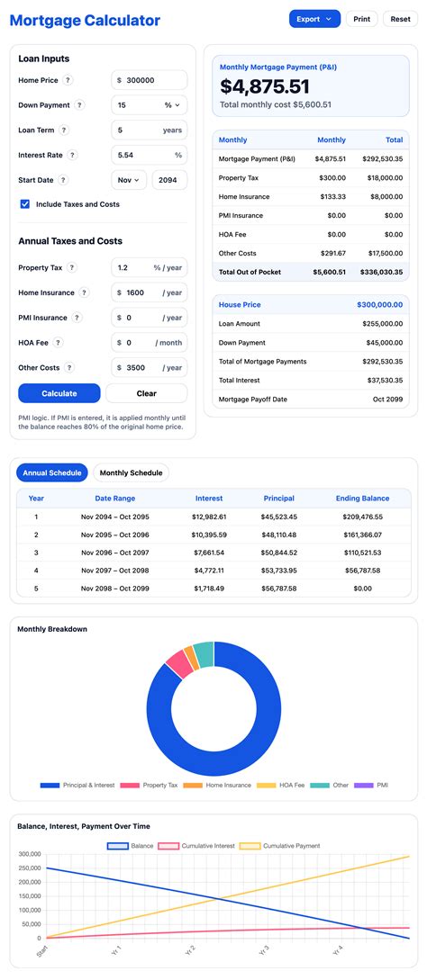Open help tooltip for Interest Rate
Viewport: 427px width, 980px height.
(73, 155)
